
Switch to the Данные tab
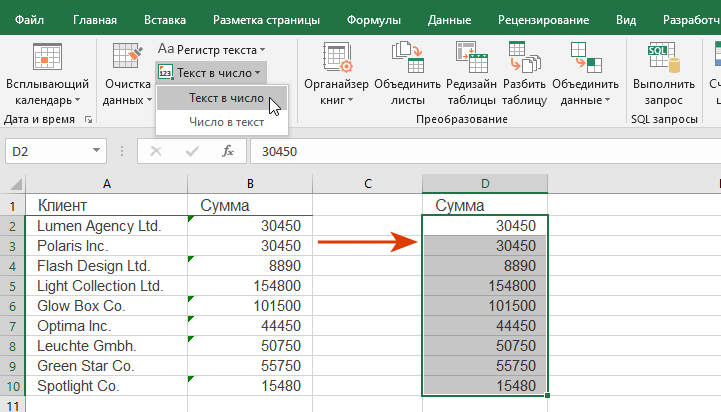(449, 20)
